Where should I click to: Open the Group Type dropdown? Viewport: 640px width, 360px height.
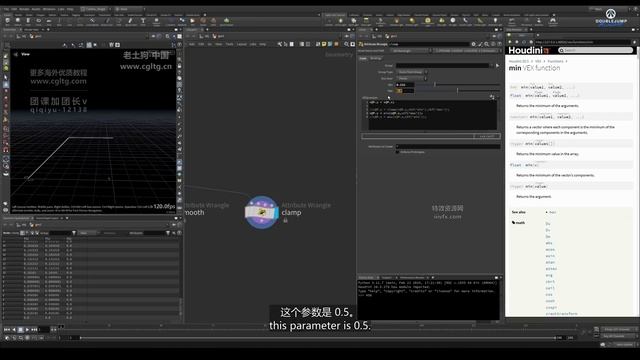(411, 72)
